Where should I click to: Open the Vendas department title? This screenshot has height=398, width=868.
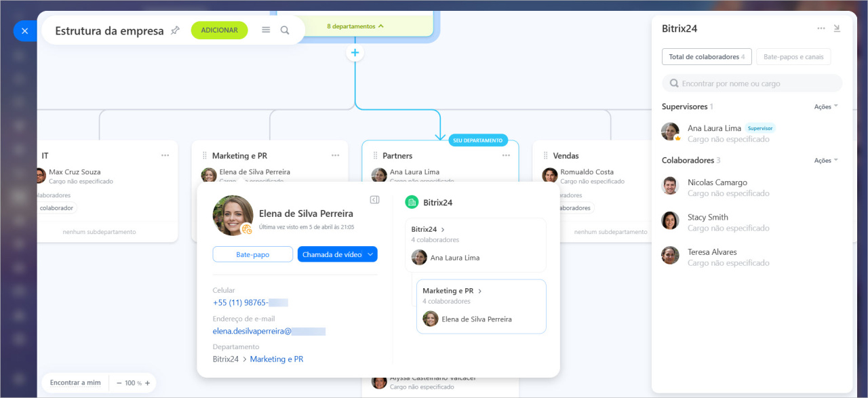point(566,156)
